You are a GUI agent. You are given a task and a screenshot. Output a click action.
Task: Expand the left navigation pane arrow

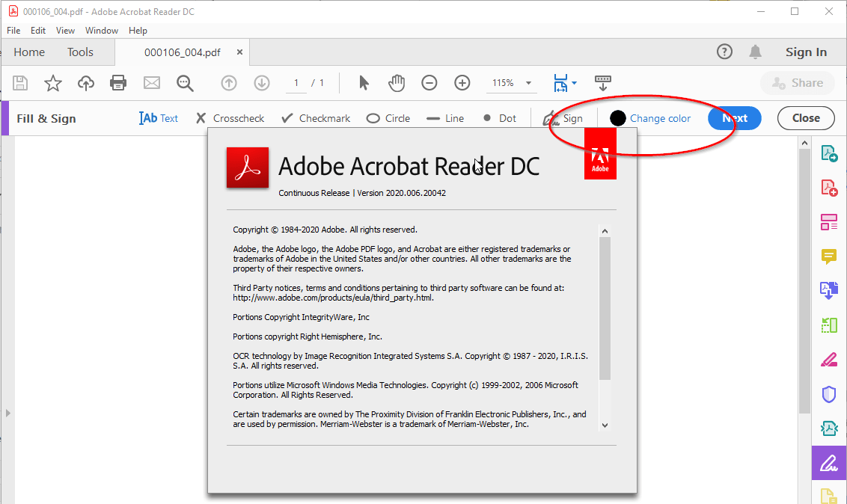[x=7, y=413]
